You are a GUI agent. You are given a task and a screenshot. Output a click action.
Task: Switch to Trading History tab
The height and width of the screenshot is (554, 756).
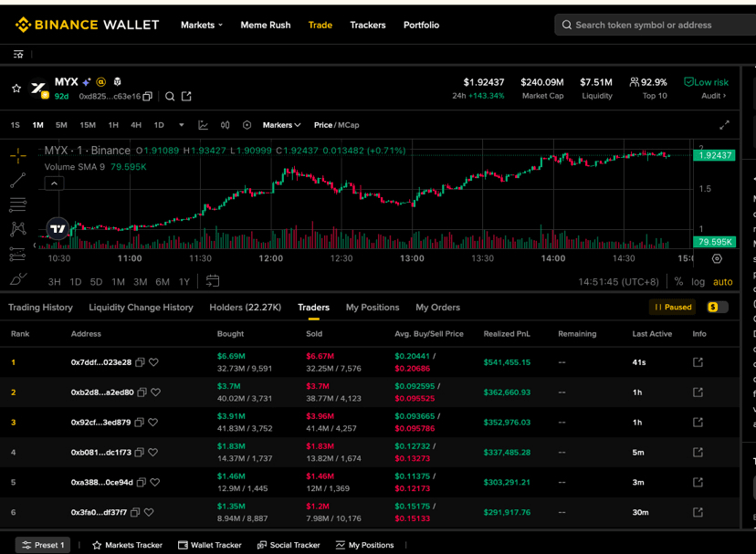(x=40, y=308)
